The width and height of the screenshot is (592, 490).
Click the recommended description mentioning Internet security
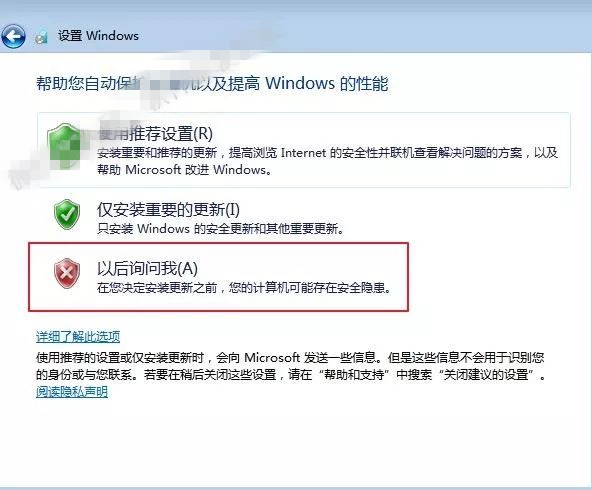(x=327, y=153)
